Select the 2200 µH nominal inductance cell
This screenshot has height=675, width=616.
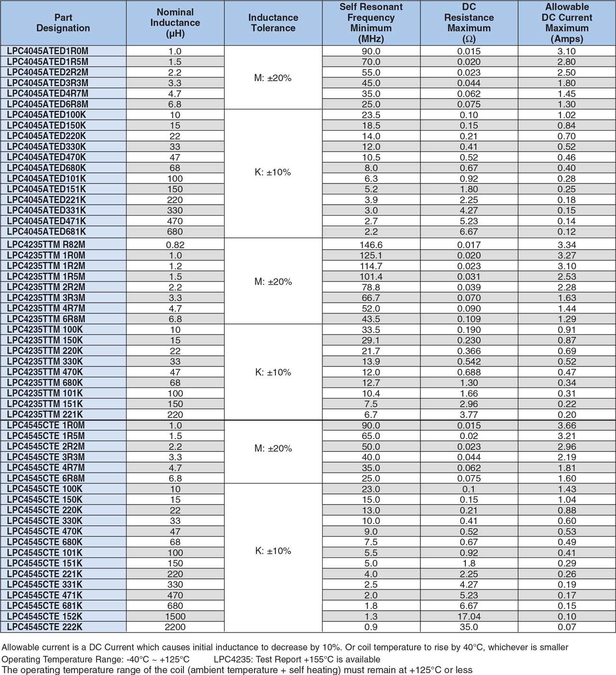175,627
